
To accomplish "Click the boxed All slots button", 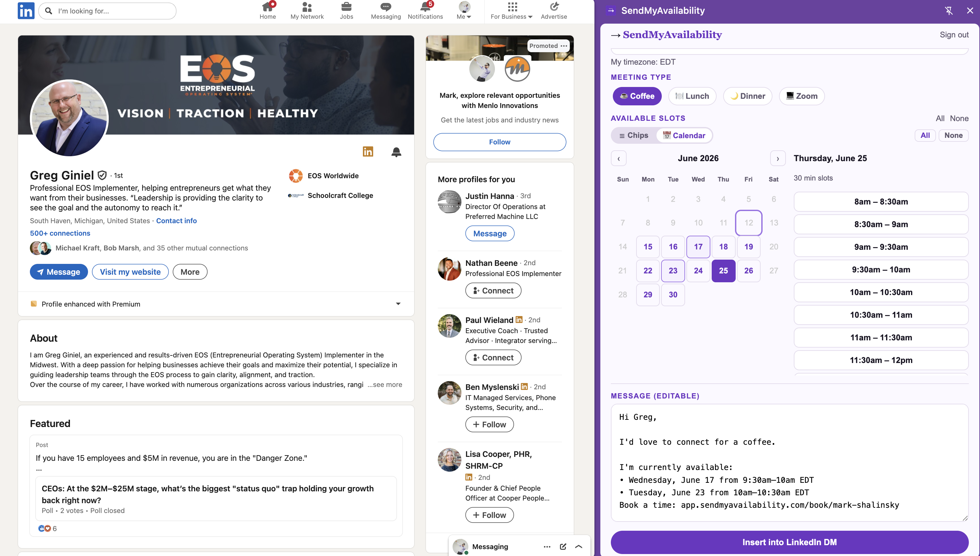I will (x=925, y=135).
